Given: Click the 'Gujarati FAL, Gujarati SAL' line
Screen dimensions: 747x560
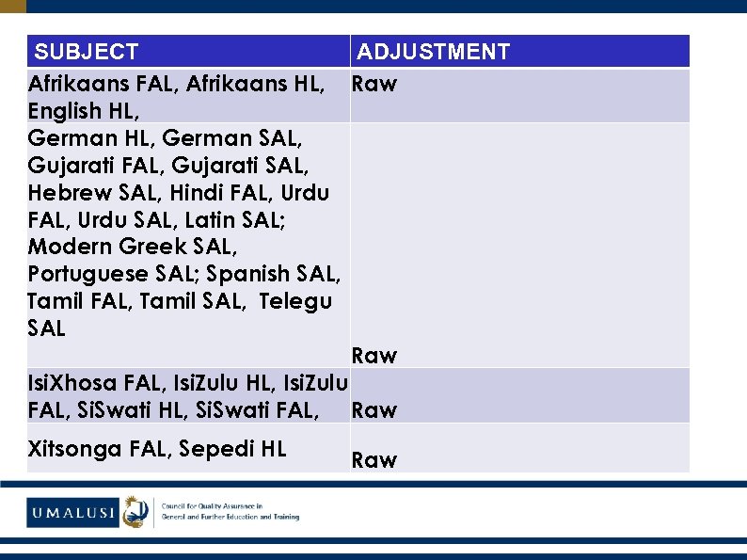Looking at the screenshot, I should [x=166, y=166].
